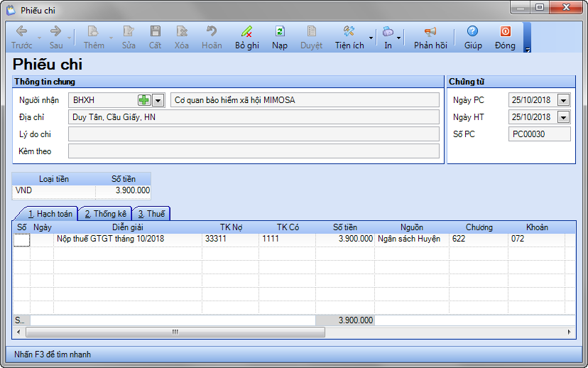The height and width of the screenshot is (368, 588).
Task: Click the TK Có column header
Action: point(287,227)
